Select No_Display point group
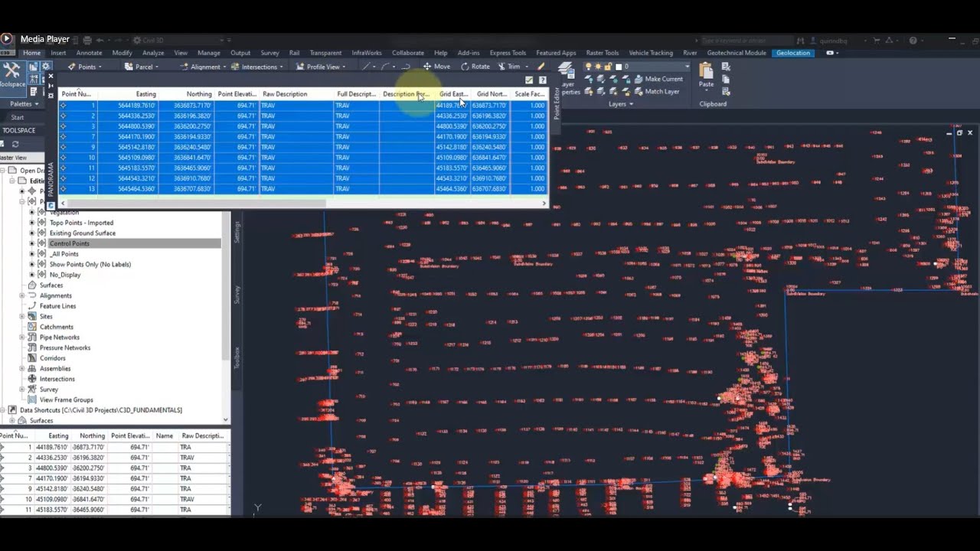Viewport: 980px width, 551px height. point(65,275)
